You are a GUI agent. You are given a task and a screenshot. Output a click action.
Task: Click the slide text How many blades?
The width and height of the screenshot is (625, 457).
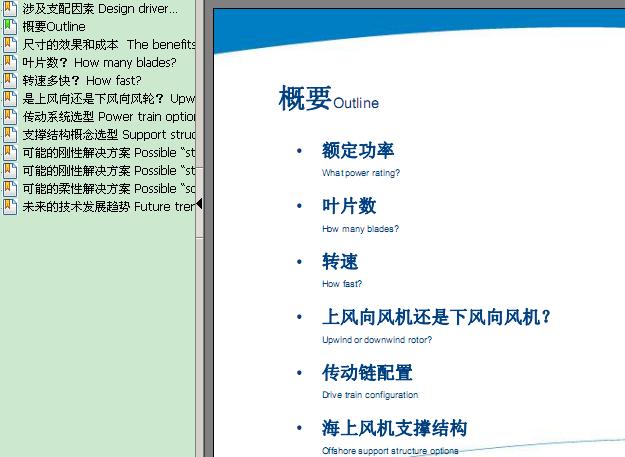360,229
